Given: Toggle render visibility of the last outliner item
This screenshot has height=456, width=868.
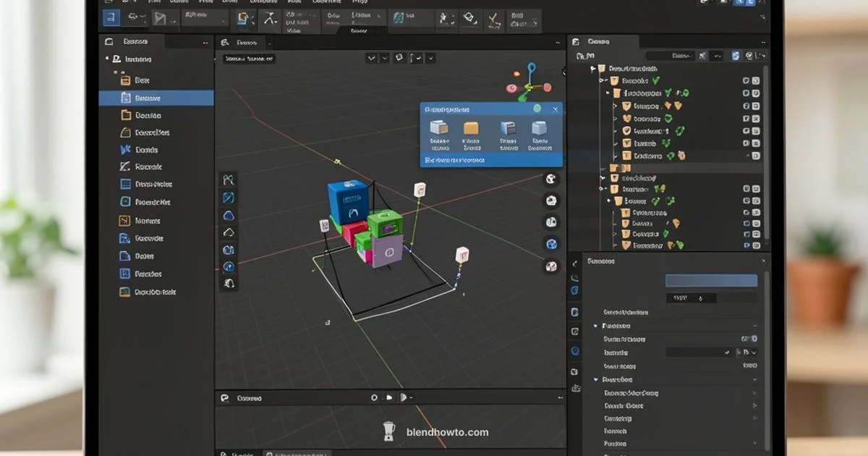Looking at the screenshot, I should click(x=757, y=245).
